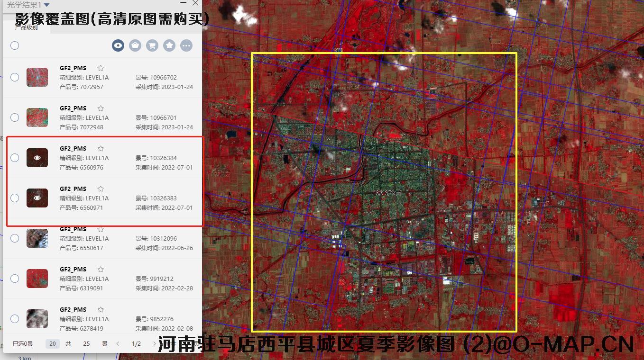Click the 已选0景 selected count label
This screenshot has height=360, width=644.
pos(23,344)
